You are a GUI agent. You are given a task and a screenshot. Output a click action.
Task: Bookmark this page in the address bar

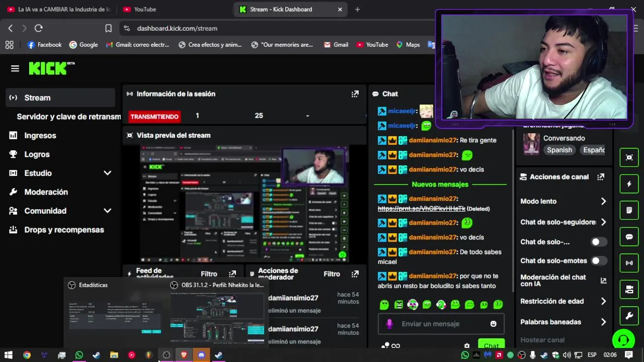[x=108, y=29]
